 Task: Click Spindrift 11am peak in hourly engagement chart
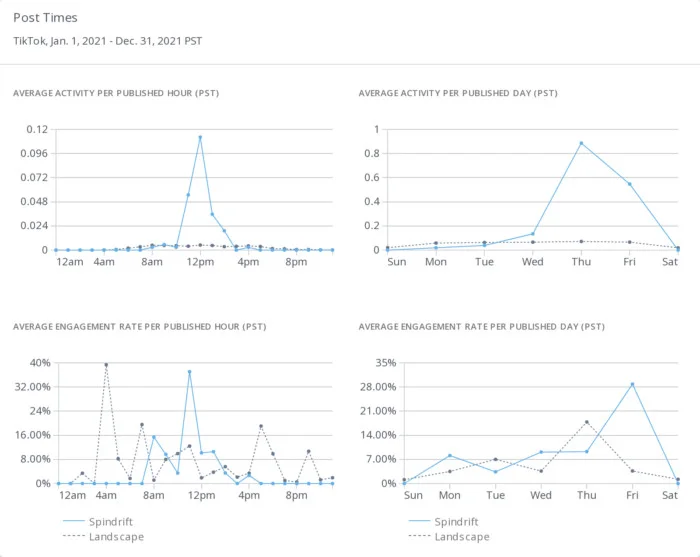coord(189,371)
